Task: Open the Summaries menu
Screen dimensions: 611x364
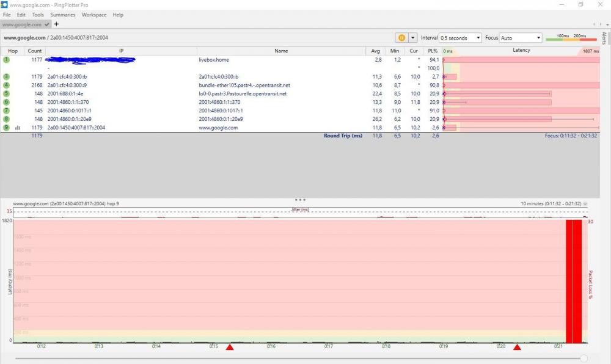Action: pos(62,15)
